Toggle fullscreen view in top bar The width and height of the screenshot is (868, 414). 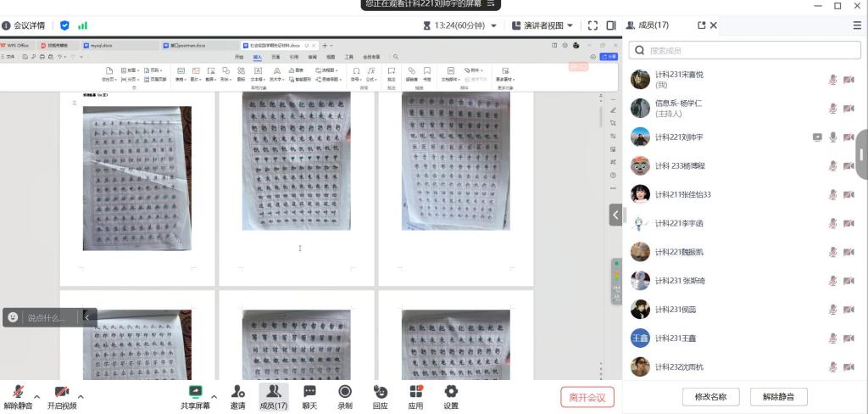[593, 25]
